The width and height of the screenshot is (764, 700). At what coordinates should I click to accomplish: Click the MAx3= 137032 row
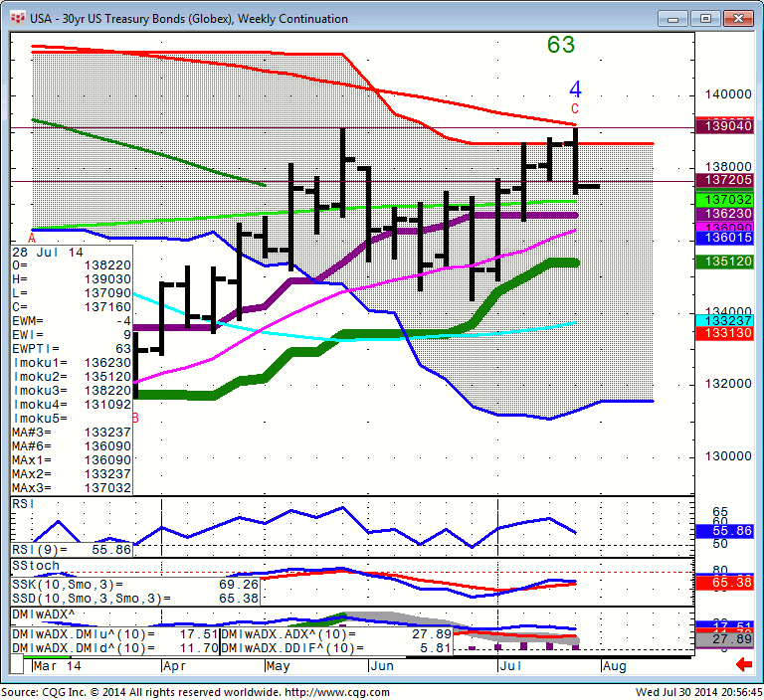tap(72, 488)
